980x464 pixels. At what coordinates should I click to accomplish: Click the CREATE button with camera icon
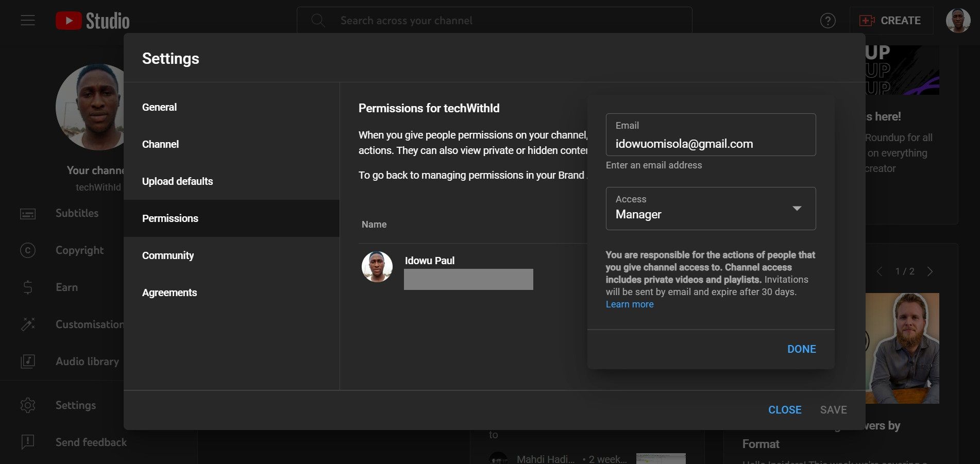click(892, 20)
